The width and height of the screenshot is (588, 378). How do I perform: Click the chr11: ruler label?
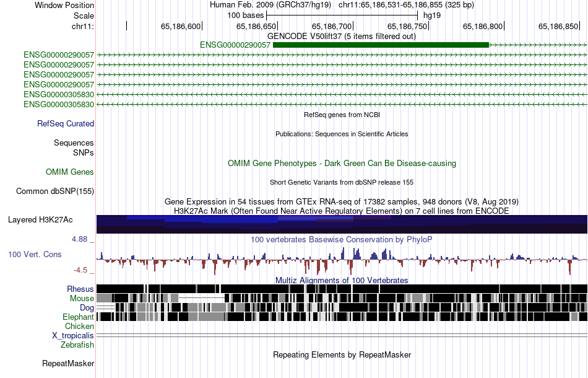tap(83, 26)
